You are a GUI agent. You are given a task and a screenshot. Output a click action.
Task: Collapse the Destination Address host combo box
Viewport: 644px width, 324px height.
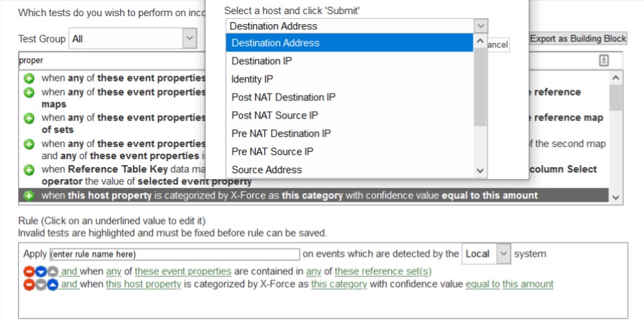480,26
